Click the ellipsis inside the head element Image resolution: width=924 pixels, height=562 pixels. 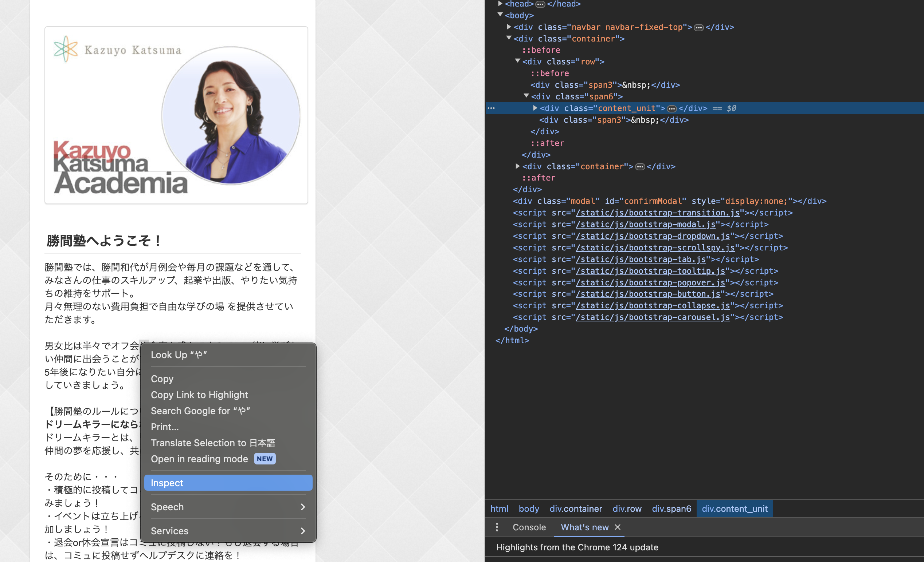click(x=540, y=4)
